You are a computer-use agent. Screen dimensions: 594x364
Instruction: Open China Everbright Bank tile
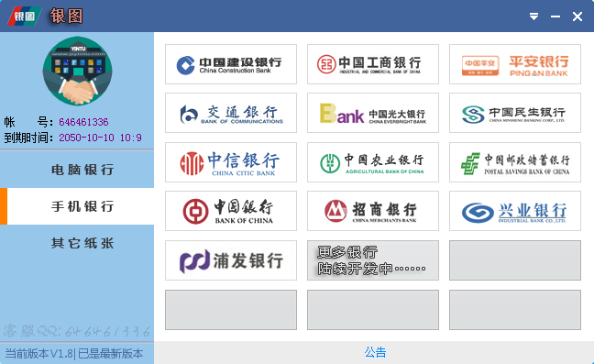coord(373,113)
